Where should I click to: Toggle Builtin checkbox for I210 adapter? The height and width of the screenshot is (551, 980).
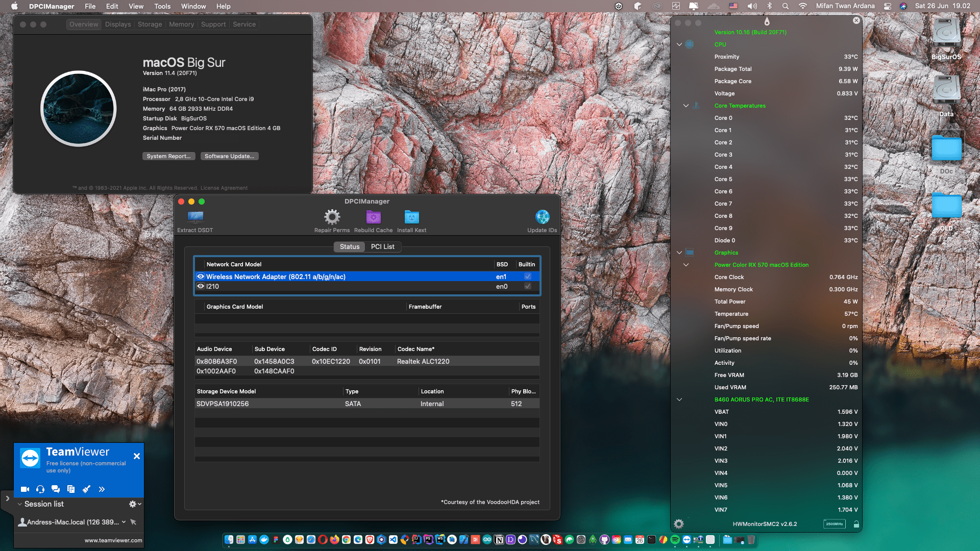pyautogui.click(x=528, y=286)
